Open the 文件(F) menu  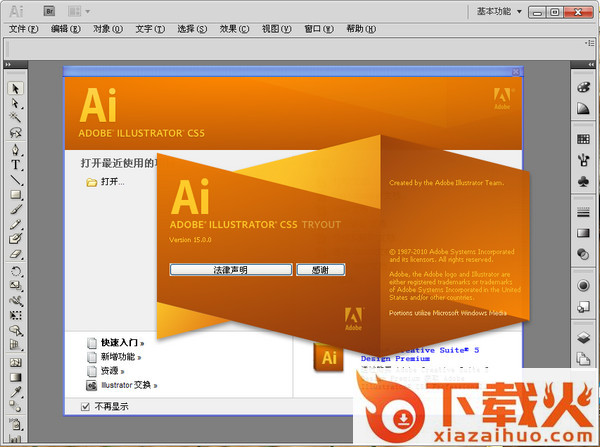coord(24,29)
